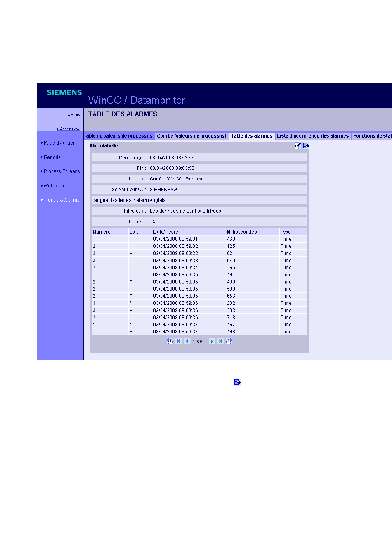Click the milliseconds cell 499
This screenshot has width=392, height=555.
[x=231, y=282]
